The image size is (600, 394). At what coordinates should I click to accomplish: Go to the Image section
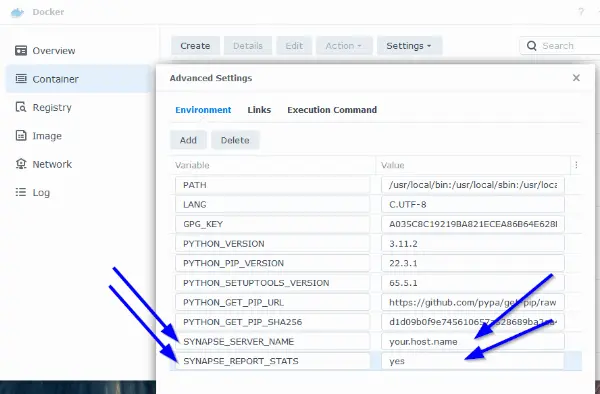point(79,135)
